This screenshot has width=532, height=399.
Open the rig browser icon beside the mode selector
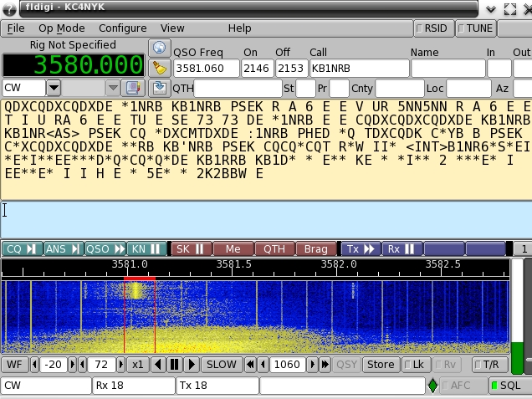[133, 87]
